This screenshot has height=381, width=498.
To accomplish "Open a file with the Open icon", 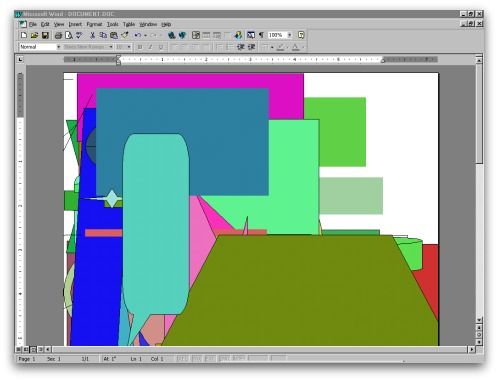I will [x=34, y=35].
